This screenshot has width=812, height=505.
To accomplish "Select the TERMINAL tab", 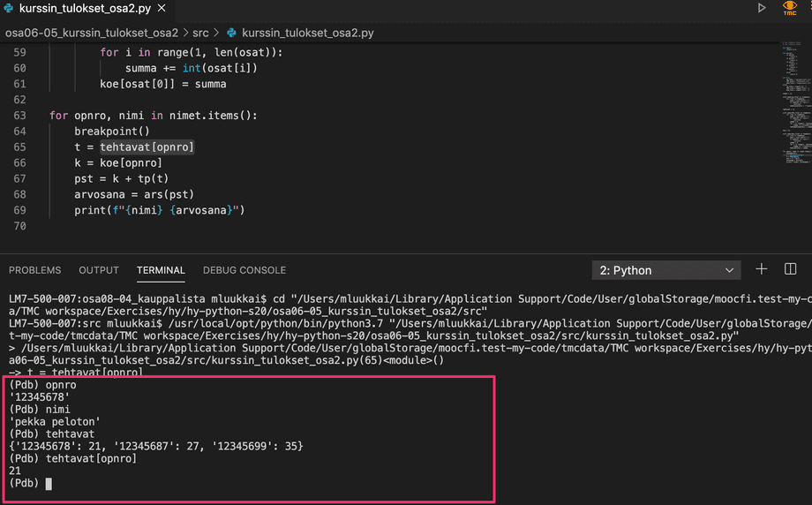I will point(161,270).
